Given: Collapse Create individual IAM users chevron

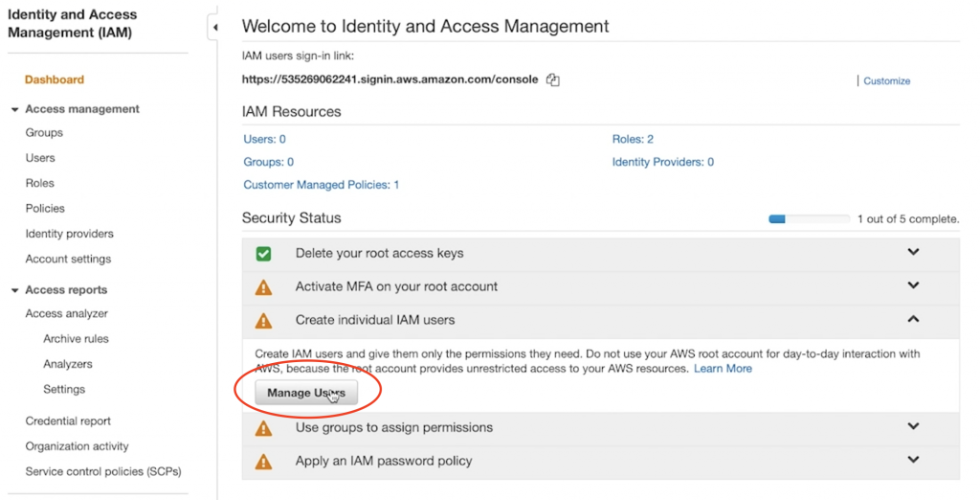Looking at the screenshot, I should [x=913, y=319].
